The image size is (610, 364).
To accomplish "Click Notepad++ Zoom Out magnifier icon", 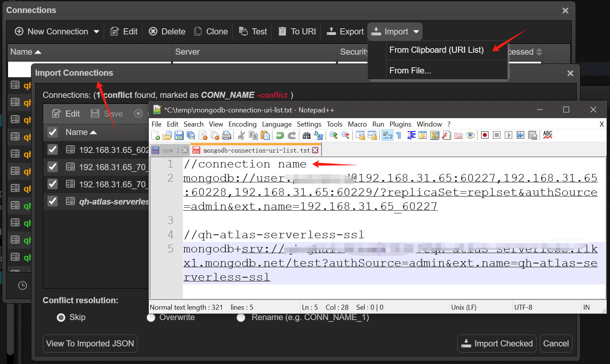I will tap(345, 135).
